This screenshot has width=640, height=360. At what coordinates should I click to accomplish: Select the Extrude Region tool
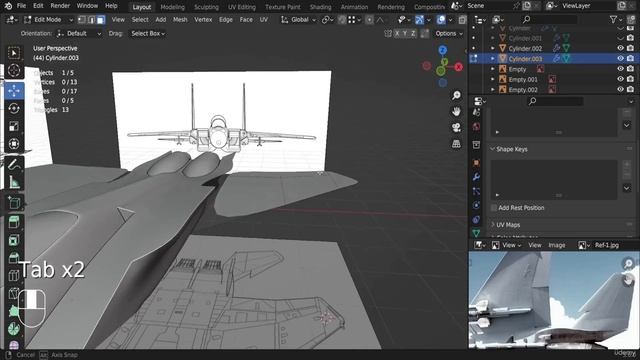[14, 222]
